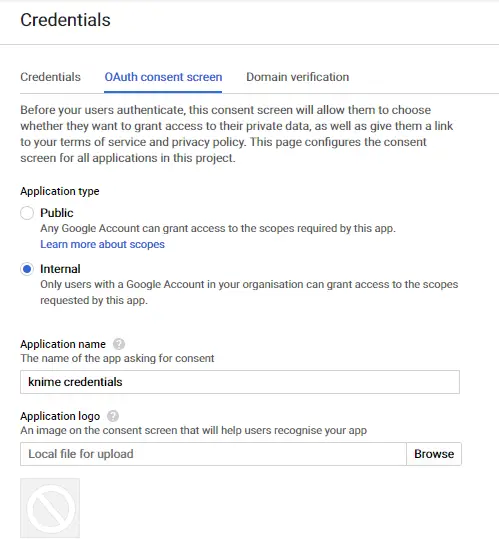The height and width of the screenshot is (548, 499).
Task: Click the Browse button for logo upload
Action: tap(434, 454)
